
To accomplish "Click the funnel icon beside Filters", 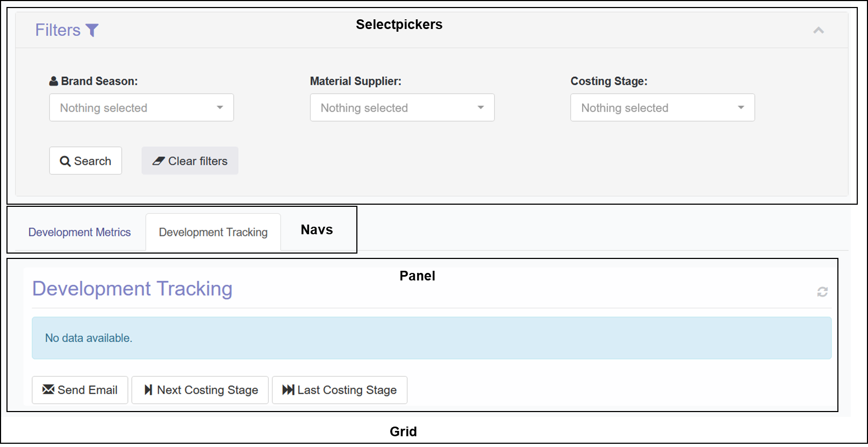I will pyautogui.click(x=92, y=31).
